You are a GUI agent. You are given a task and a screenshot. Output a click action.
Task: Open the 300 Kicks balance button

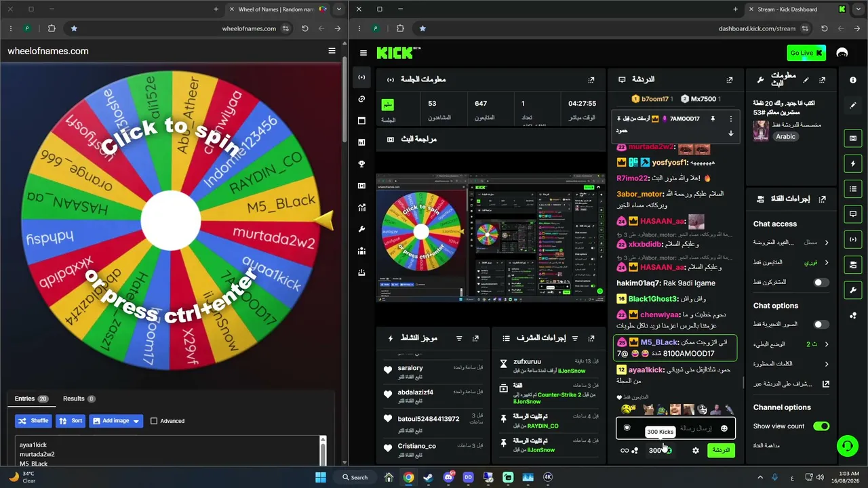tap(660, 450)
